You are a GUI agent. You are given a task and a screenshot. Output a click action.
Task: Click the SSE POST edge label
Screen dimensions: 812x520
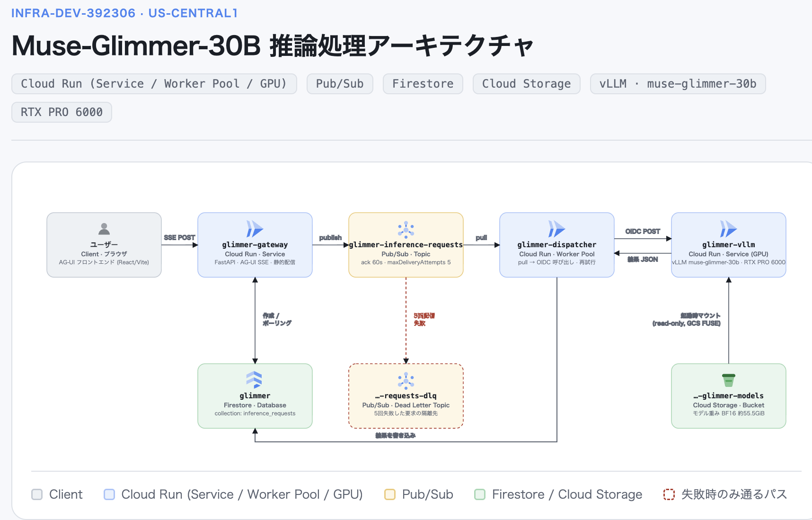pyautogui.click(x=179, y=238)
